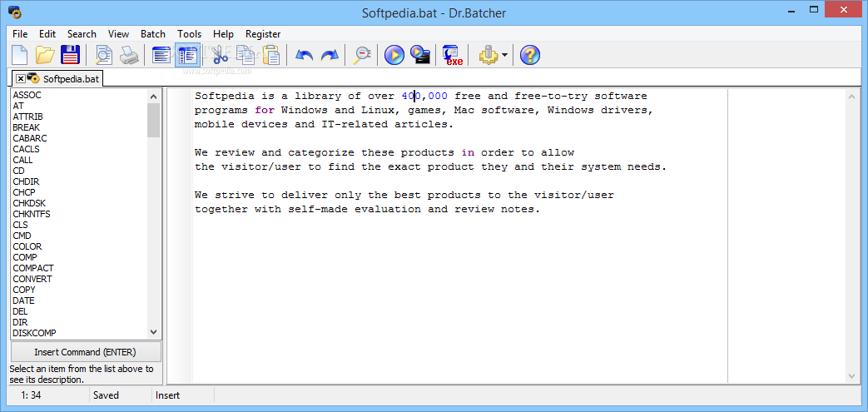Click the command list scrollbar thumb
The width and height of the screenshot is (868, 412).
pyautogui.click(x=154, y=120)
